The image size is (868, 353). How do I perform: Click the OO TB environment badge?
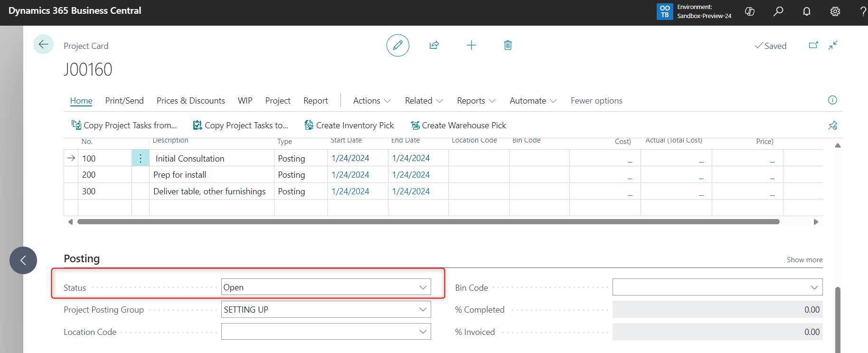pos(665,11)
